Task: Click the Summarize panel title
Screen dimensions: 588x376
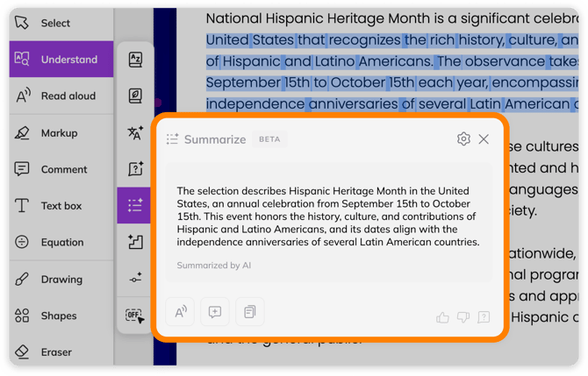Action: point(215,139)
